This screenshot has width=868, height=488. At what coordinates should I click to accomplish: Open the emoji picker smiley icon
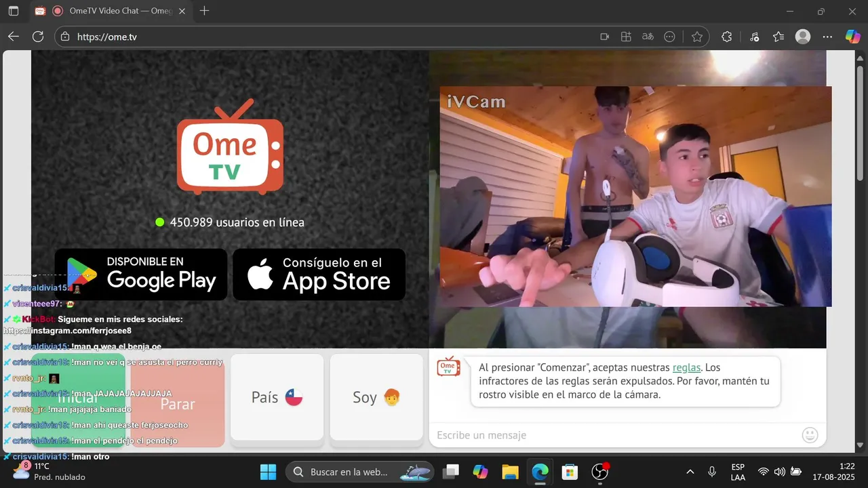[x=810, y=435]
